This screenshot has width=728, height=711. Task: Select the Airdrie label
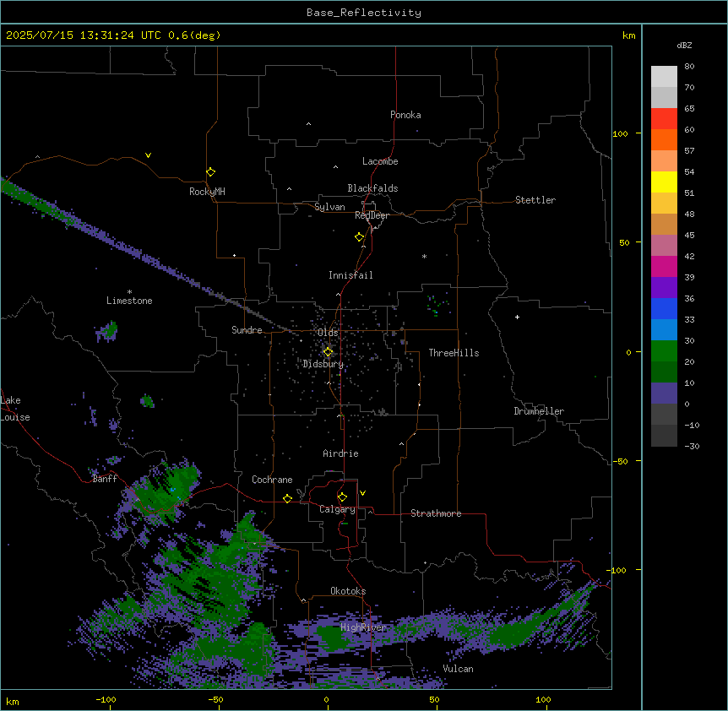tap(340, 453)
